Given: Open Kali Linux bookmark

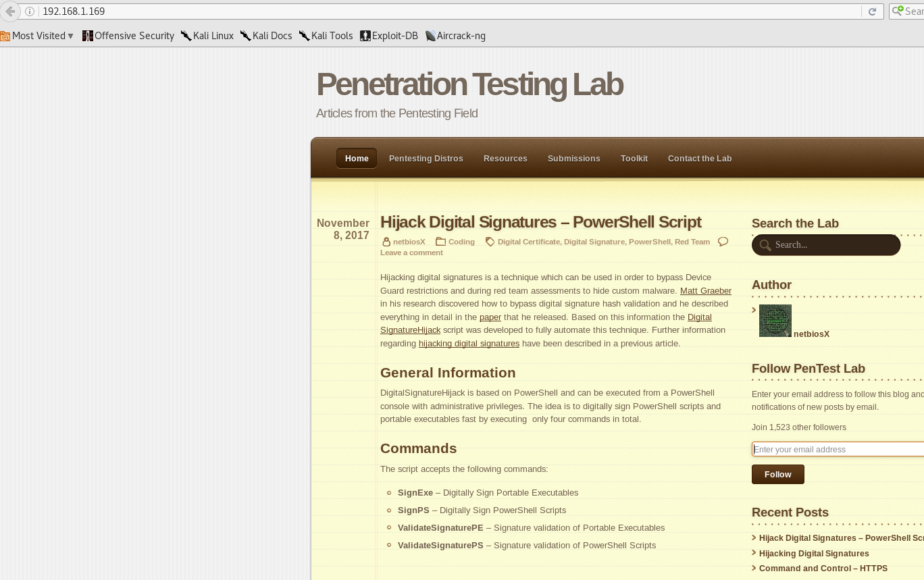Looking at the screenshot, I should [207, 36].
